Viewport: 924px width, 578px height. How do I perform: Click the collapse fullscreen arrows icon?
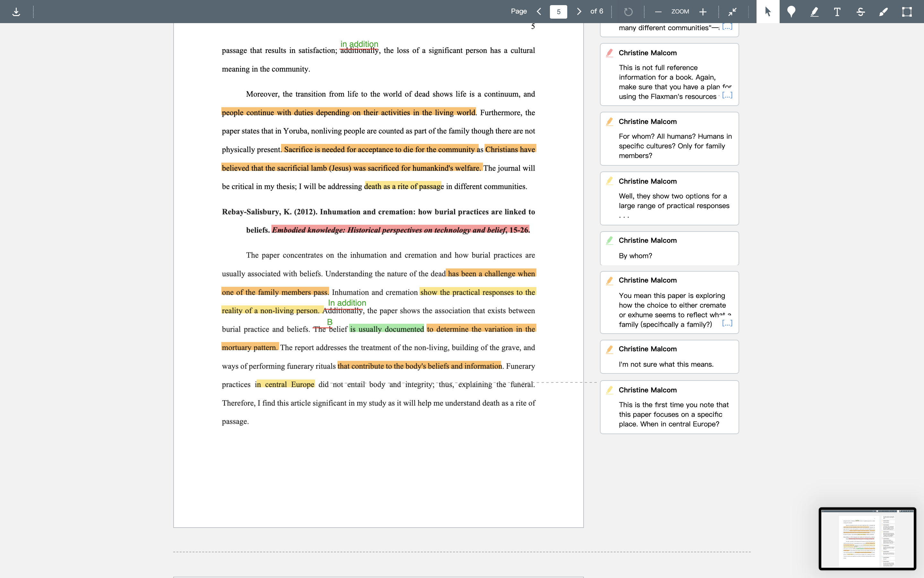[732, 12]
